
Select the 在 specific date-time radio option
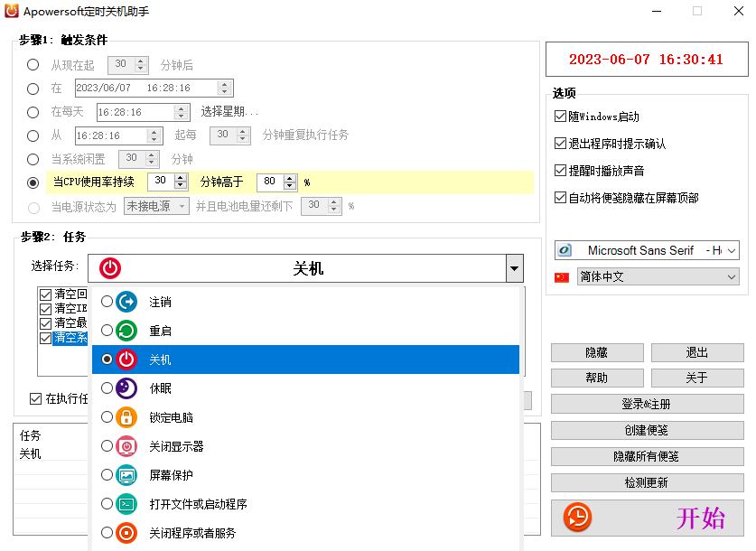33,89
